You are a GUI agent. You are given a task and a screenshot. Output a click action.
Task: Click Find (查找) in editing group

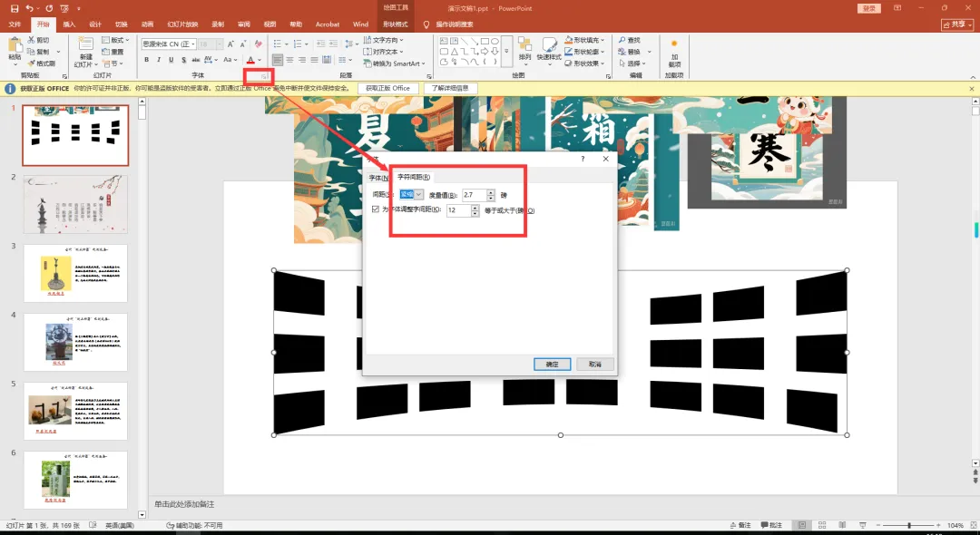coord(630,40)
